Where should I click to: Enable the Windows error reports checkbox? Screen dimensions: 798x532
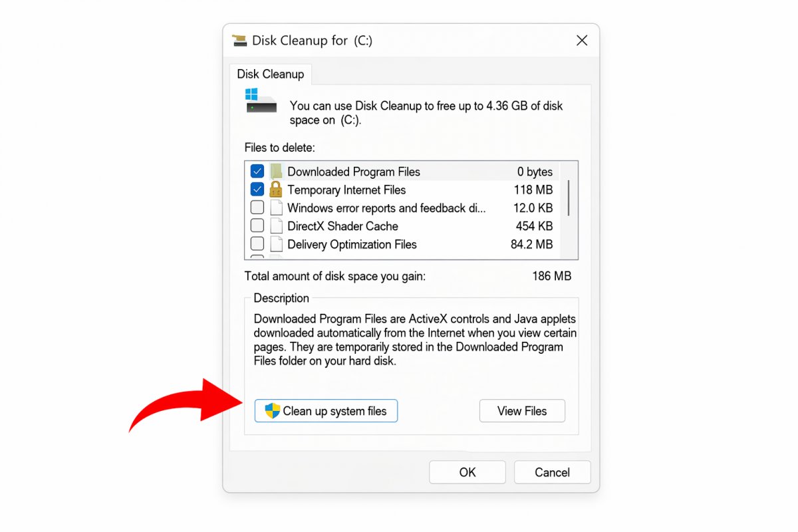[x=257, y=208]
